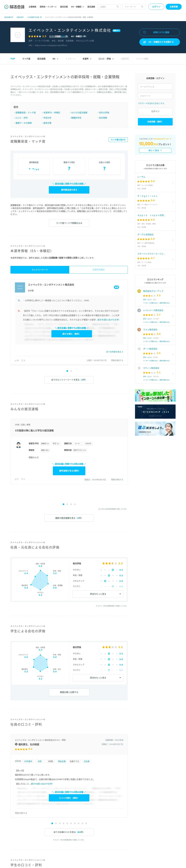
Task: Expand the ES dropdown in the company tab bar
Action: [55, 59]
